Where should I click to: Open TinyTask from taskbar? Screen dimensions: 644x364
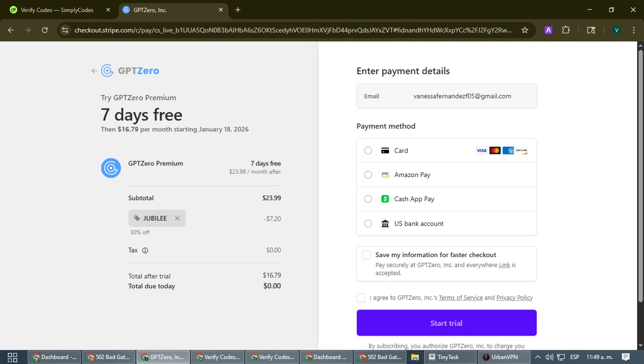pyautogui.click(x=450, y=357)
